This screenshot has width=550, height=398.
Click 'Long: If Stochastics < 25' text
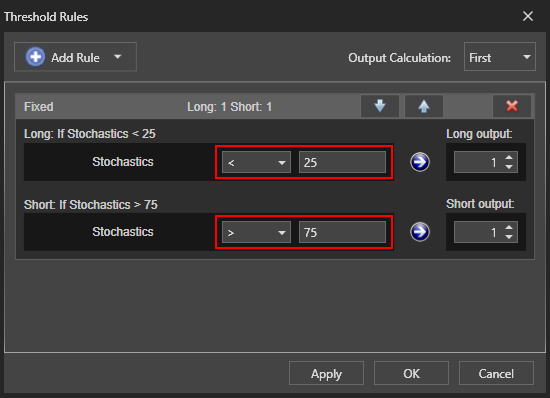(90, 134)
